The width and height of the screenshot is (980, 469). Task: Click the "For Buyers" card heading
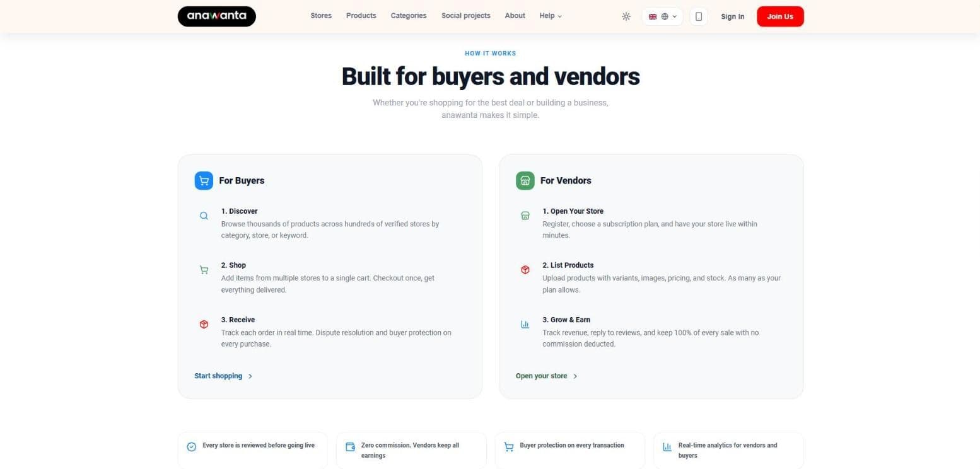pyautogui.click(x=242, y=180)
